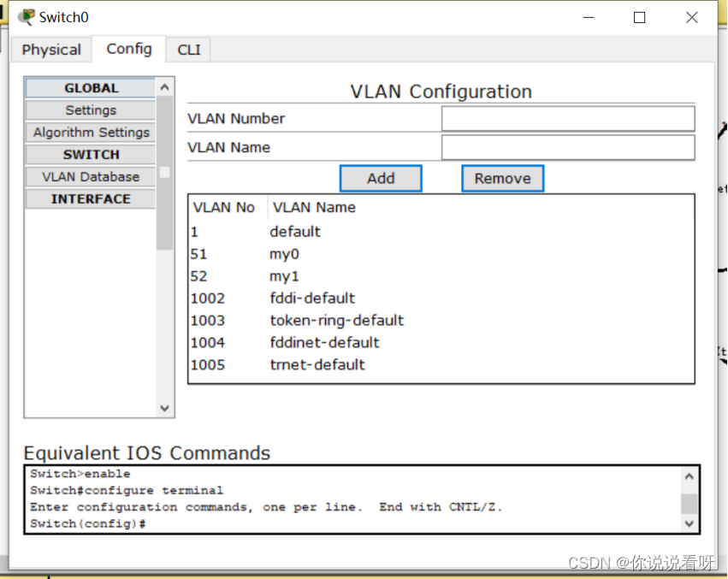Open Algorithm Settings in the sidebar
Image resolution: width=728 pixels, height=579 pixels.
pyautogui.click(x=91, y=133)
